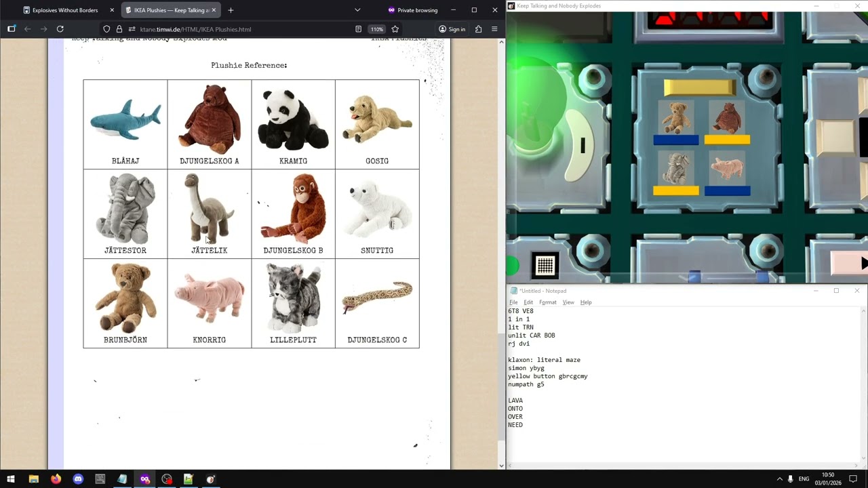Select the teddy bear plushie on module

point(675,118)
